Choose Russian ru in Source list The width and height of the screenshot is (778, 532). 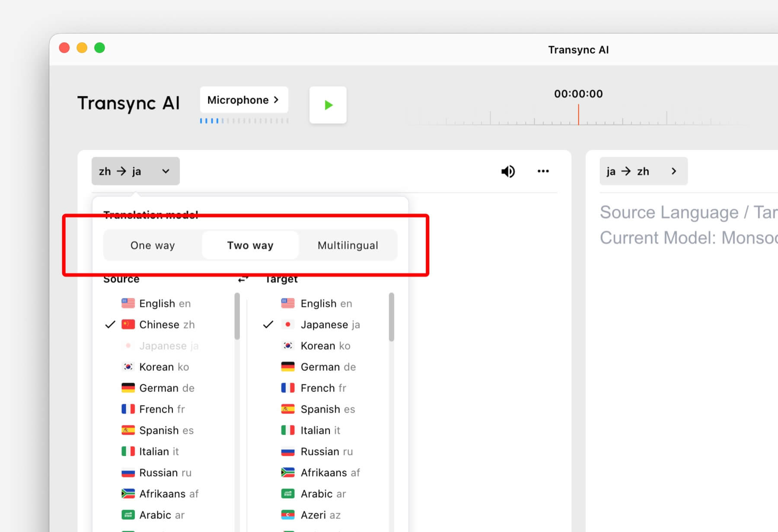click(x=156, y=473)
